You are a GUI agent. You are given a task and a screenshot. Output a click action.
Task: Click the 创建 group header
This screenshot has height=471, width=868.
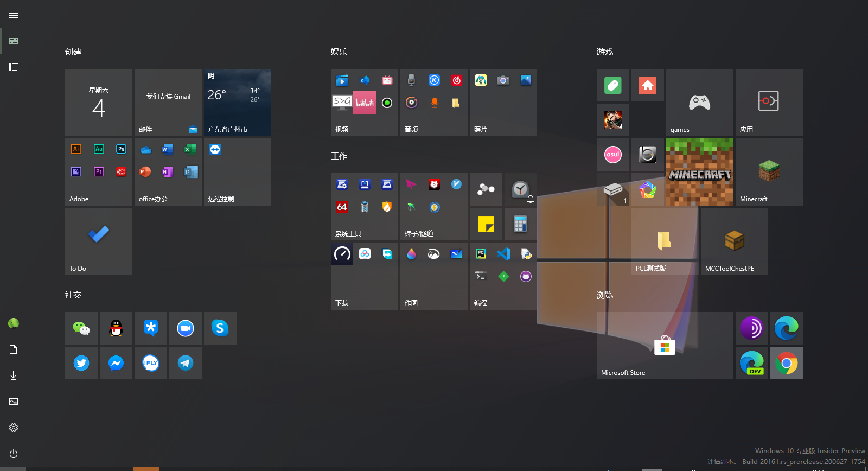73,52
